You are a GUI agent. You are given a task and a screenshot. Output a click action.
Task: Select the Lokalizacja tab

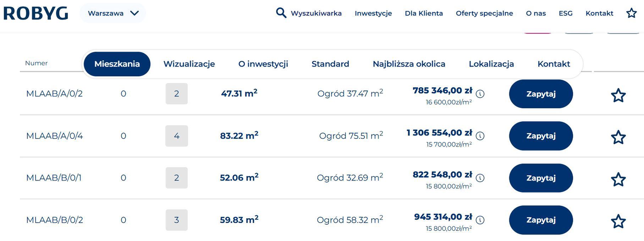coord(491,64)
